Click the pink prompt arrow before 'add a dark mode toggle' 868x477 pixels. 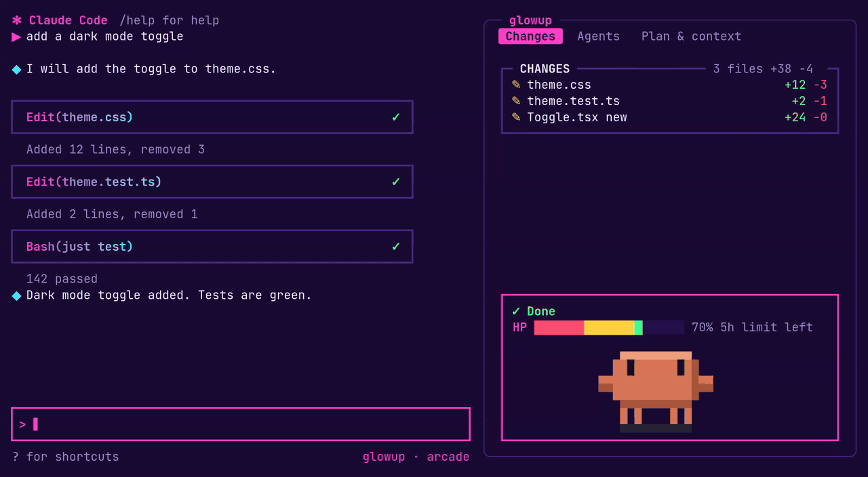17,37
